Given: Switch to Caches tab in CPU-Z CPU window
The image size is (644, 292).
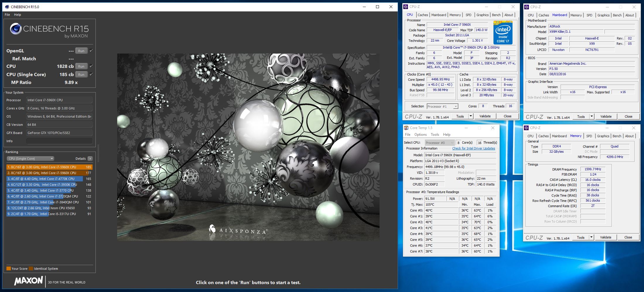Looking at the screenshot, I should 423,15.
